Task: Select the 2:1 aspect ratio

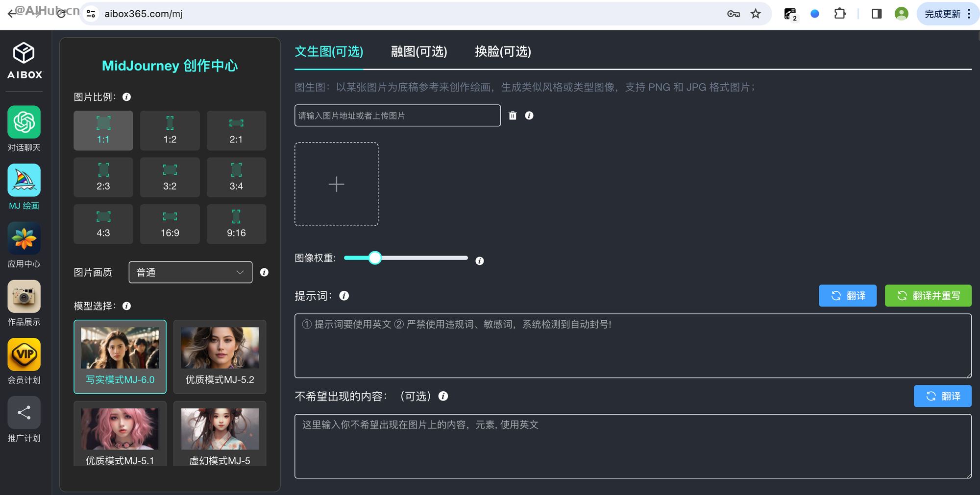Action: click(236, 130)
